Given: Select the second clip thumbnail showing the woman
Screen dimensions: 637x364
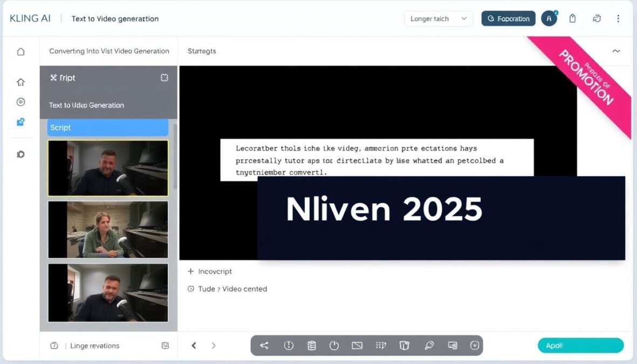Looking at the screenshot, I should click(107, 229).
